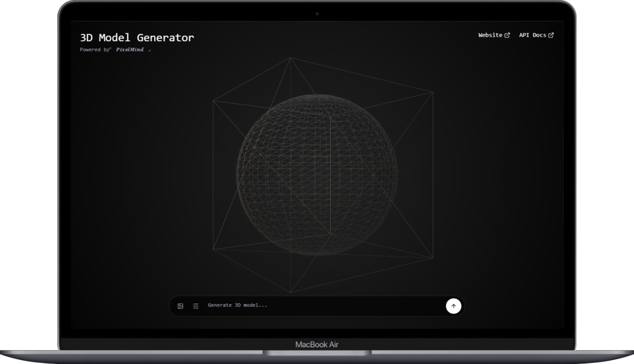The width and height of the screenshot is (634, 364).
Task: Click the circular upward arrow submit icon
Action: pos(453,306)
